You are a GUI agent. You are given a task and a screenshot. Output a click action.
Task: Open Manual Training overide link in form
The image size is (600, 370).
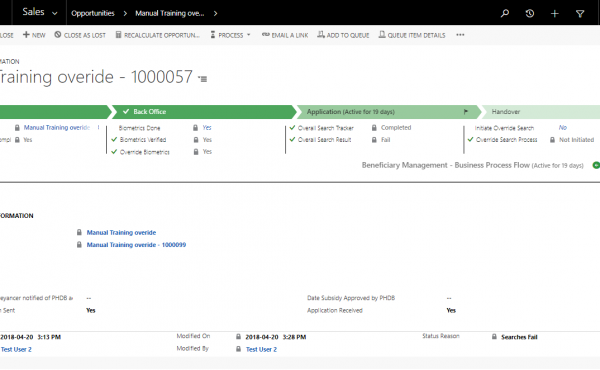[x=121, y=232]
